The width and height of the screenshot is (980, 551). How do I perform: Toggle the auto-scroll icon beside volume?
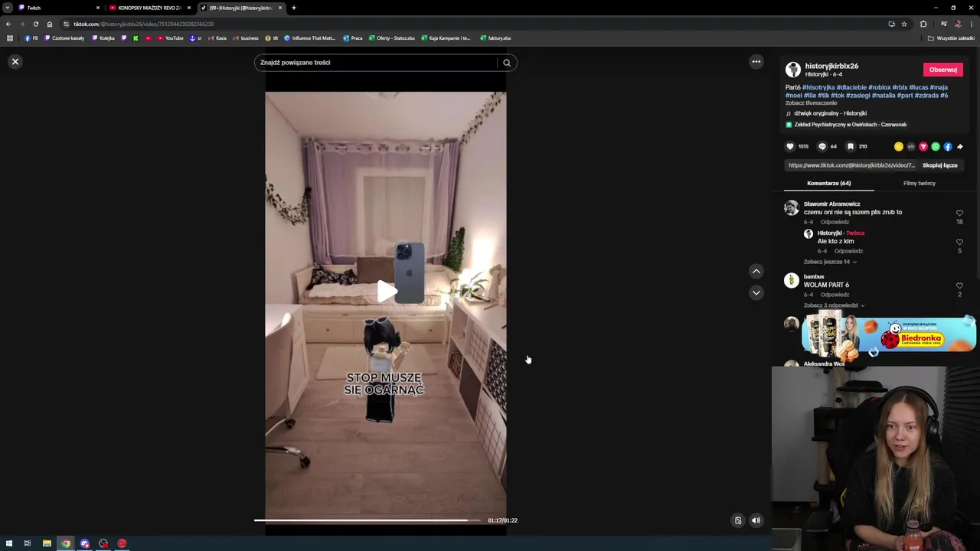pos(738,520)
